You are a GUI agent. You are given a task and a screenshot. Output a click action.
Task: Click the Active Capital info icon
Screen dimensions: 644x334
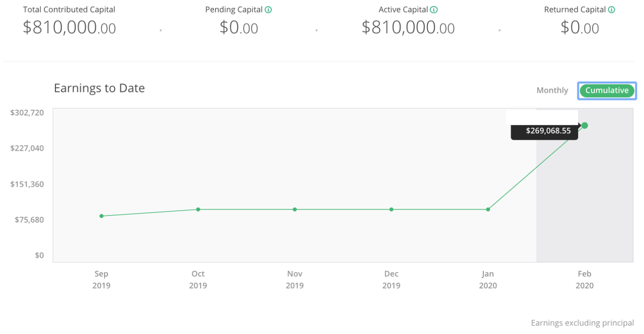[x=434, y=9]
